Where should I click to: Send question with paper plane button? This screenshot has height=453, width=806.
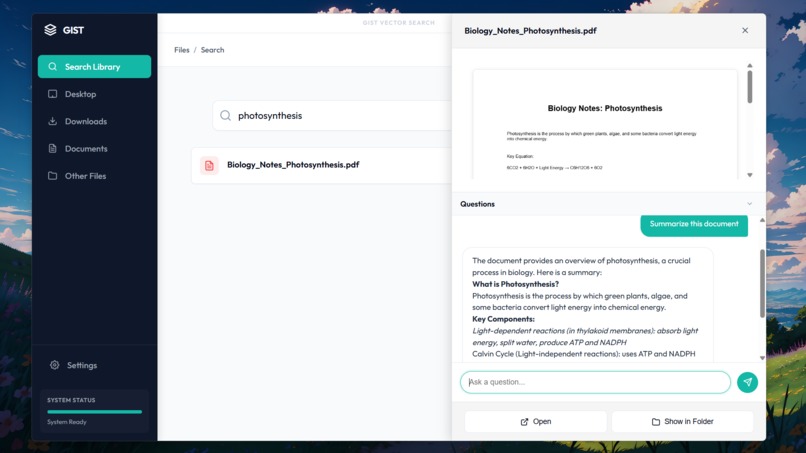coord(747,382)
